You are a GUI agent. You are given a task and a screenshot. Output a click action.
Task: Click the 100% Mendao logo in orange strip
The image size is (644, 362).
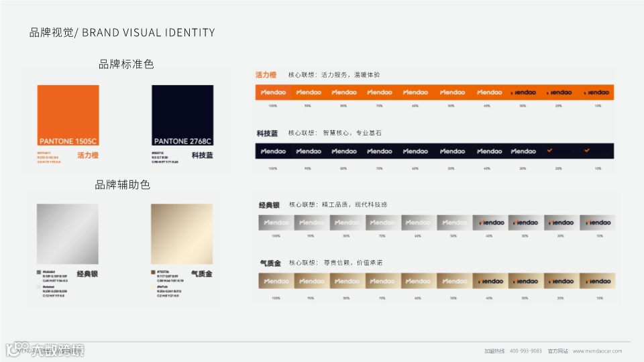[273, 93]
